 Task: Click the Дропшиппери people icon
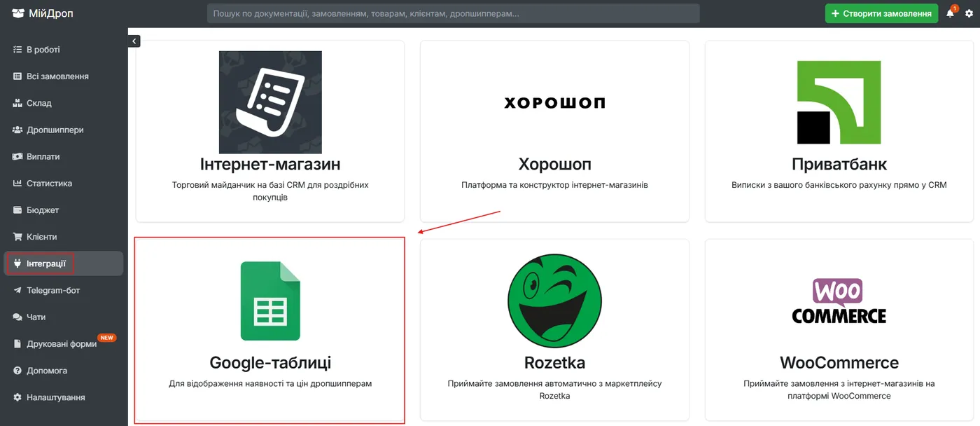click(x=17, y=130)
